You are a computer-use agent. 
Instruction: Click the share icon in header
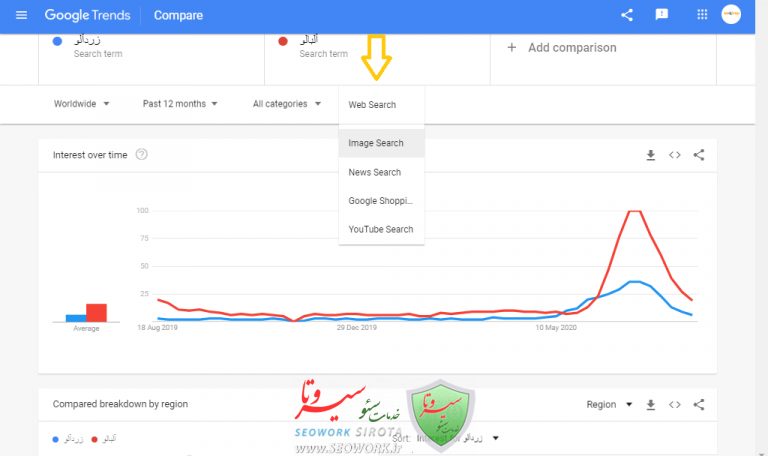tap(627, 15)
